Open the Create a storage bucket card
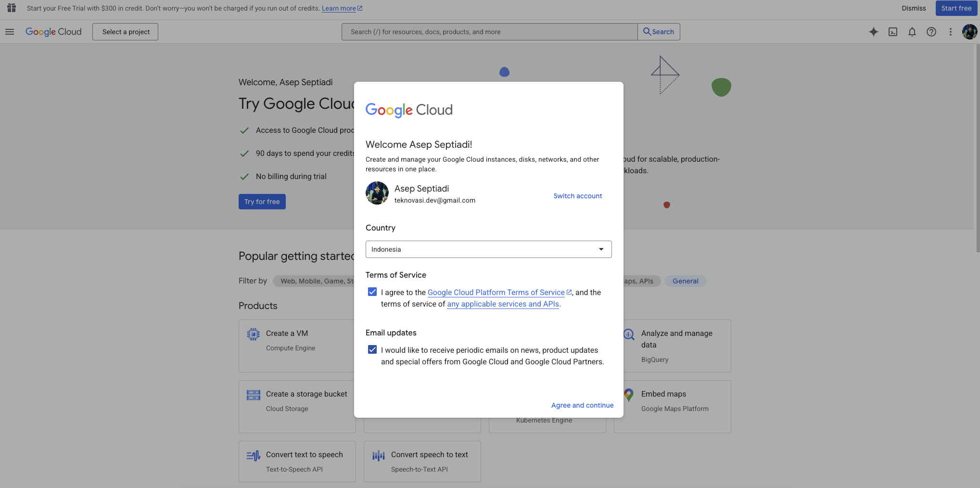The width and height of the screenshot is (980, 488). [296, 407]
